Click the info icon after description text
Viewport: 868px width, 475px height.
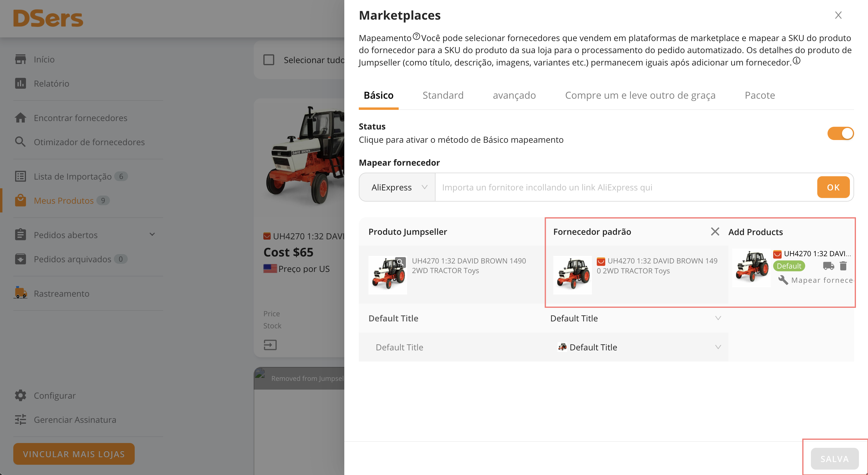tap(796, 61)
